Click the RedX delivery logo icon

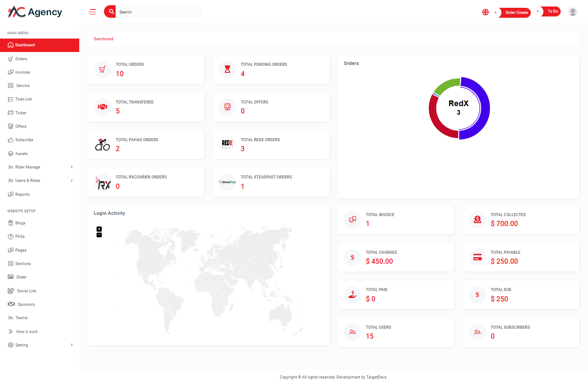(227, 144)
